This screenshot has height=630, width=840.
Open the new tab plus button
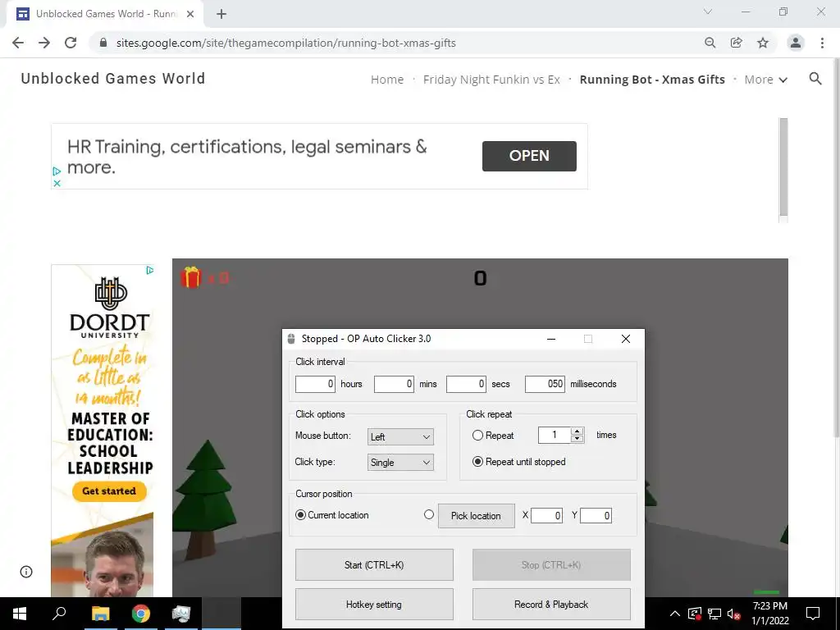pyautogui.click(x=221, y=14)
